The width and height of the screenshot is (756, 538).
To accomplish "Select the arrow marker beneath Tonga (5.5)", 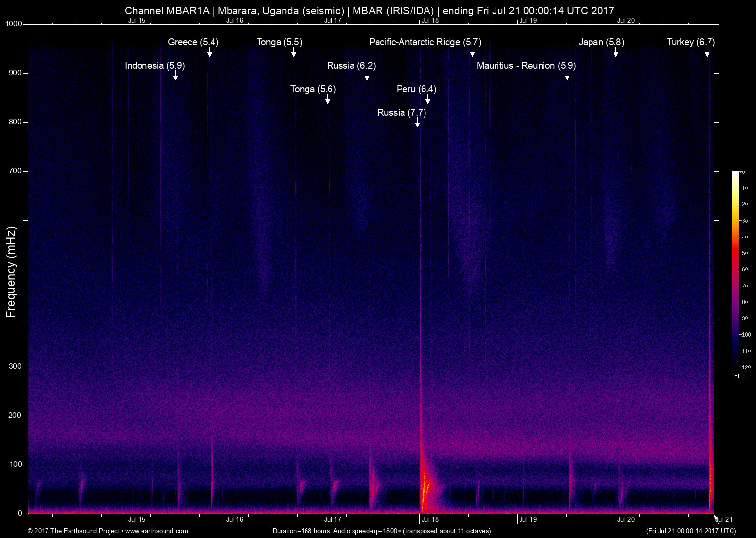I will [x=293, y=53].
